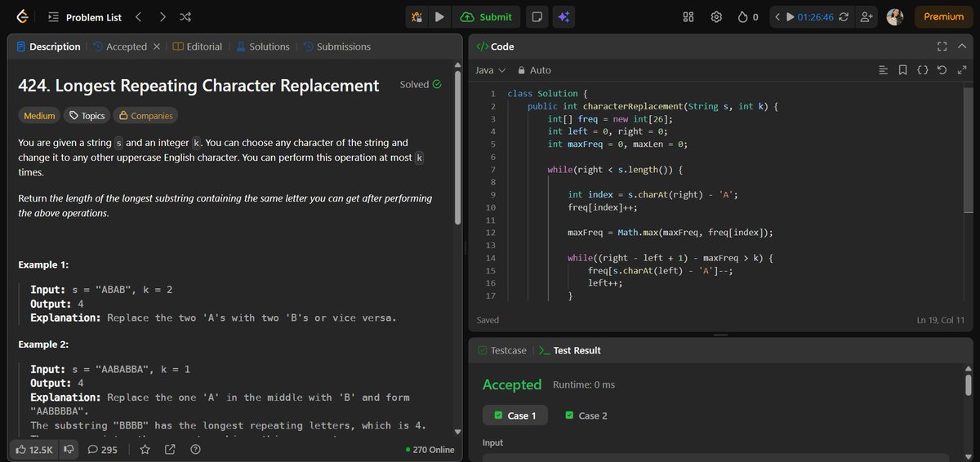Click the Ln 19, Col 11 status
This screenshot has width=980, height=462.
tap(941, 320)
